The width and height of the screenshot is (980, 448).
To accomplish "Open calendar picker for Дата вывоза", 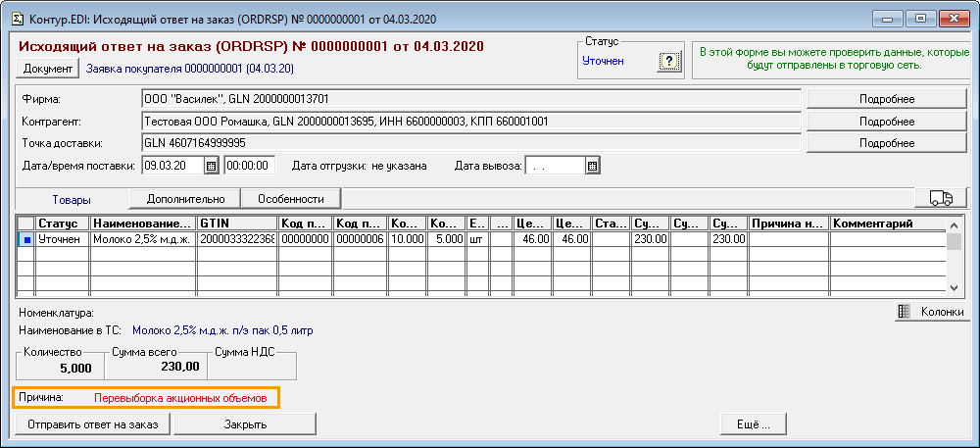I will 592,166.
